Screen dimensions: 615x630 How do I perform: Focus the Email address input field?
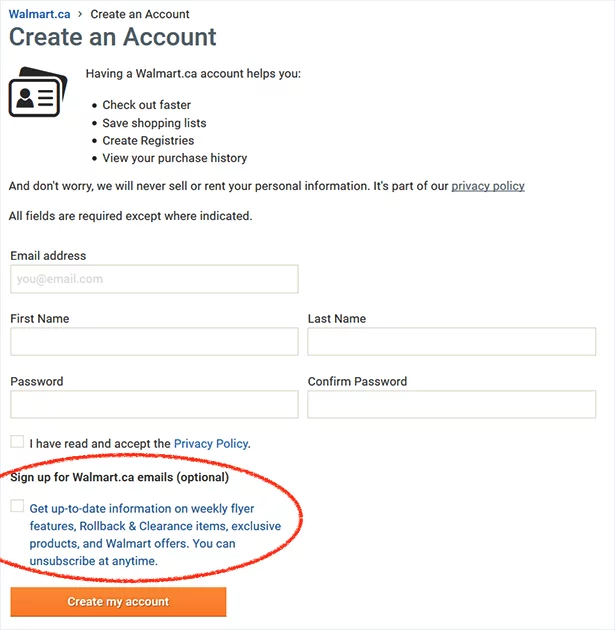click(x=154, y=279)
